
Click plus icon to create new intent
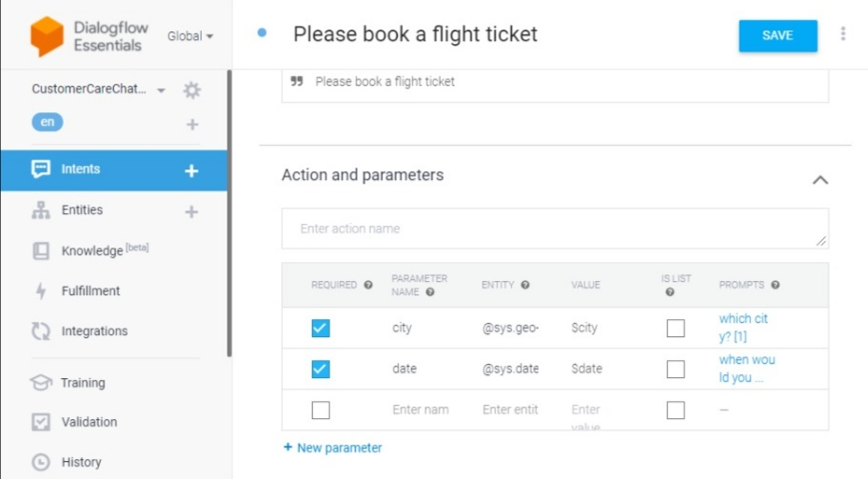click(191, 170)
